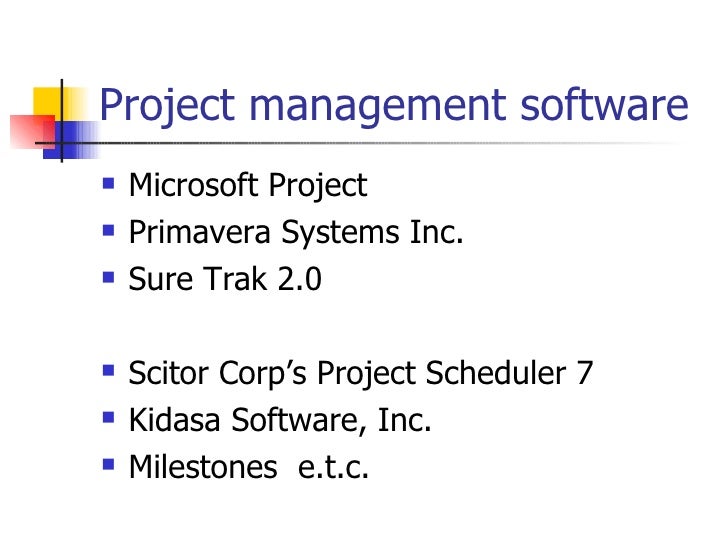The width and height of the screenshot is (728, 546).
Task: Click the slide title 'Project management software'
Action: click(x=394, y=107)
